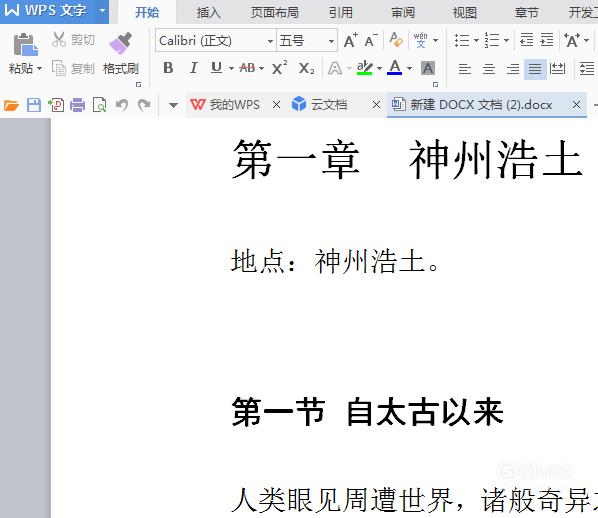
Task: Open the Calibri font name dropdown
Action: (270, 41)
